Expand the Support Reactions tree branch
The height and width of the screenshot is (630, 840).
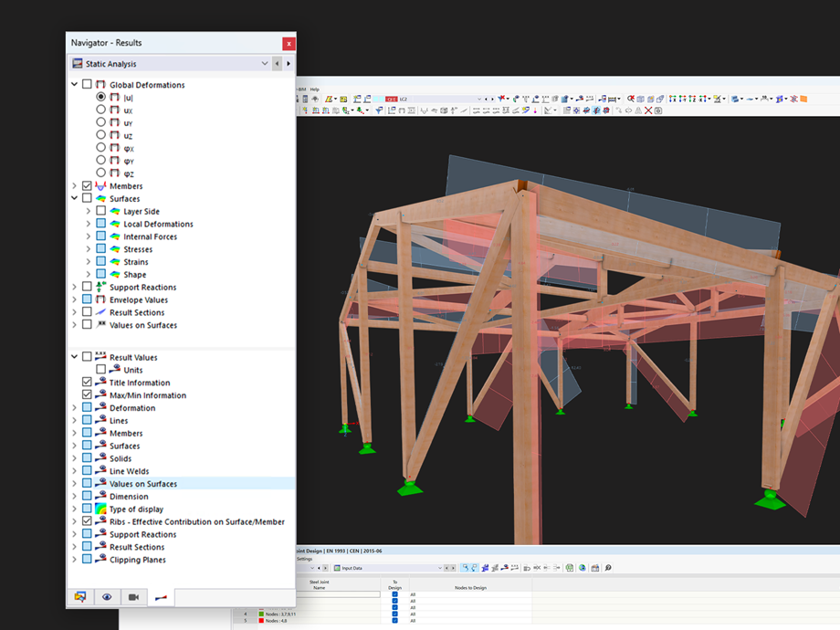pyautogui.click(x=74, y=287)
